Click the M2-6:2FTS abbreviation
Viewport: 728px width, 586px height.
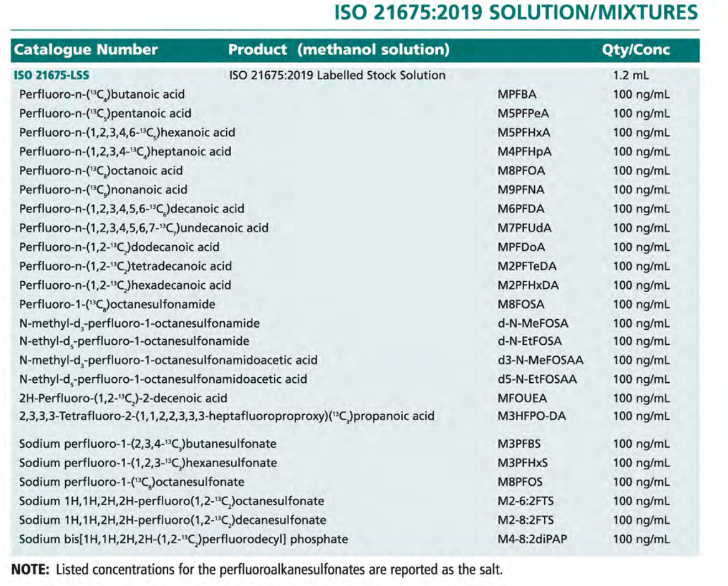(525, 501)
